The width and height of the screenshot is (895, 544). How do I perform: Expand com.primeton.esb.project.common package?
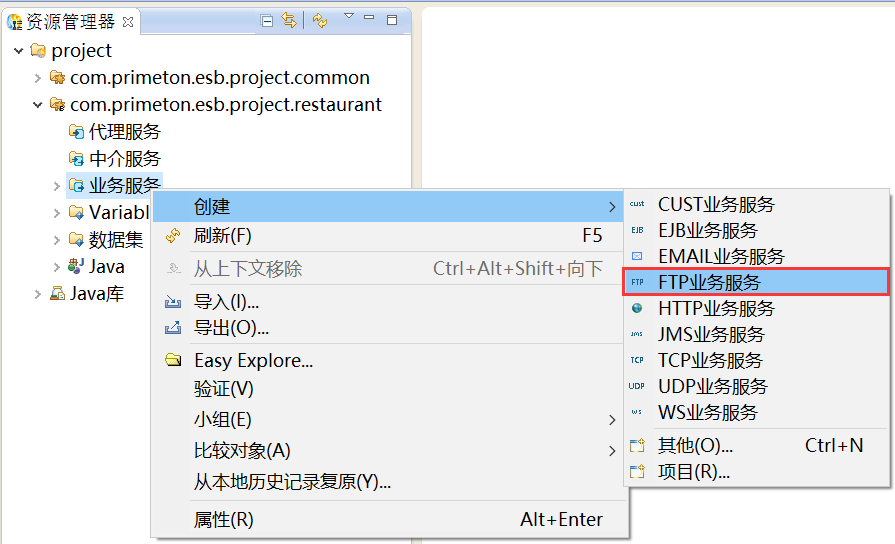37,78
